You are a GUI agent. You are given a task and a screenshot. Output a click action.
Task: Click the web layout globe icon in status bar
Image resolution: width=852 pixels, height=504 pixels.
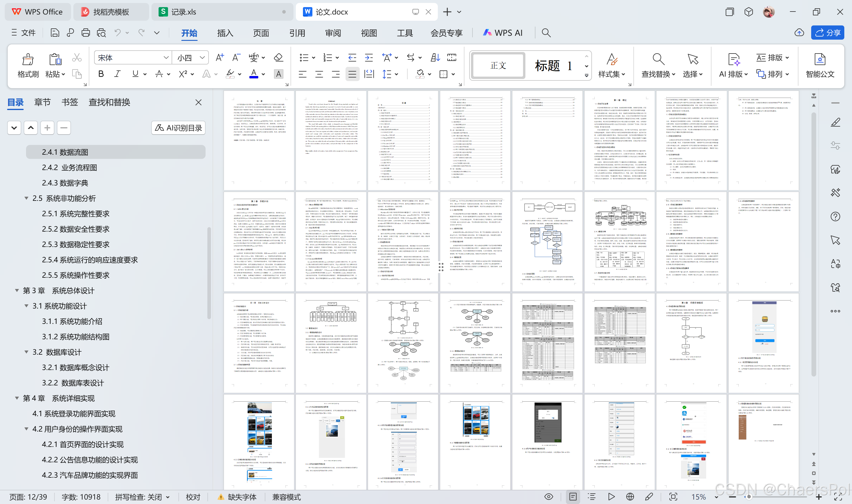[630, 497]
